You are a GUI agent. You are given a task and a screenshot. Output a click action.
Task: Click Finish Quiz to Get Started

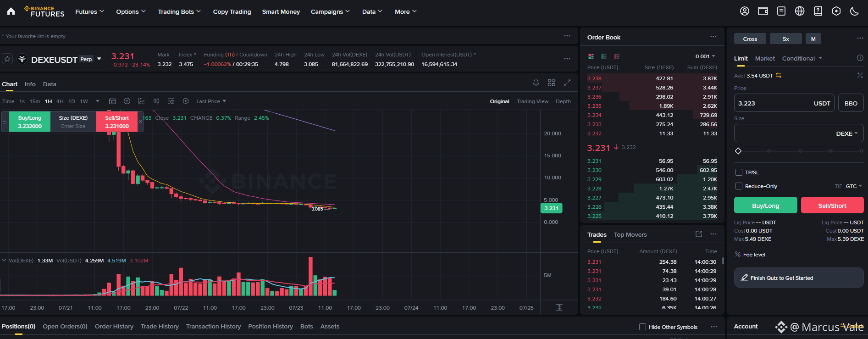799,278
